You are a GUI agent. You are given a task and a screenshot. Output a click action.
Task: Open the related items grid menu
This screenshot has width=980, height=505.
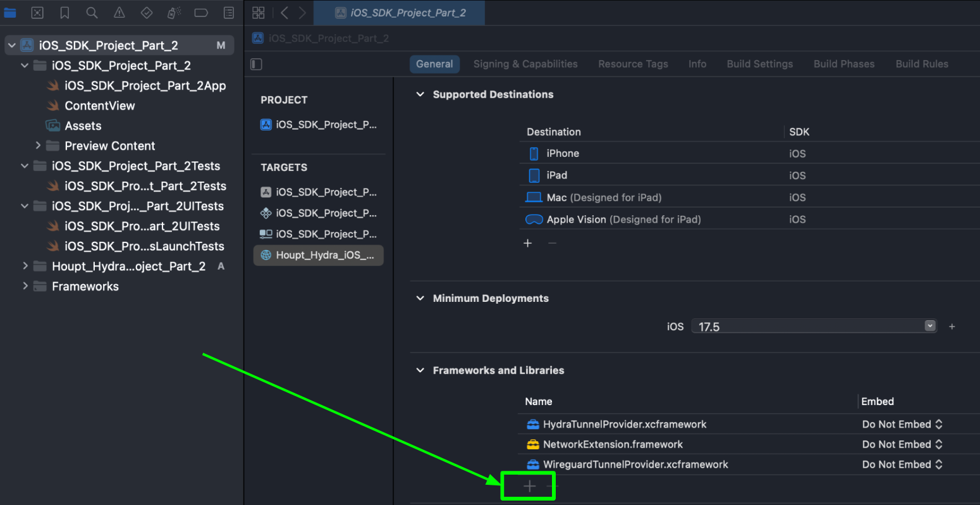(258, 13)
